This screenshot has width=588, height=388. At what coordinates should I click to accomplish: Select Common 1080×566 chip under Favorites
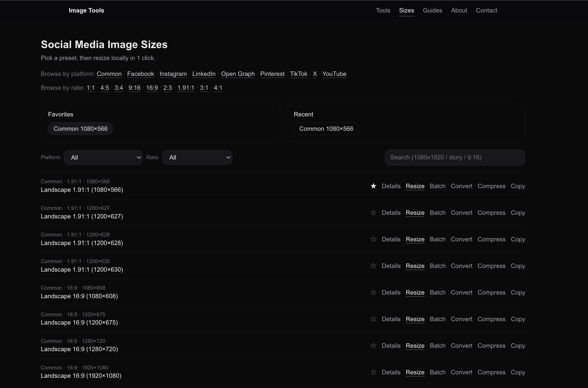(80, 128)
